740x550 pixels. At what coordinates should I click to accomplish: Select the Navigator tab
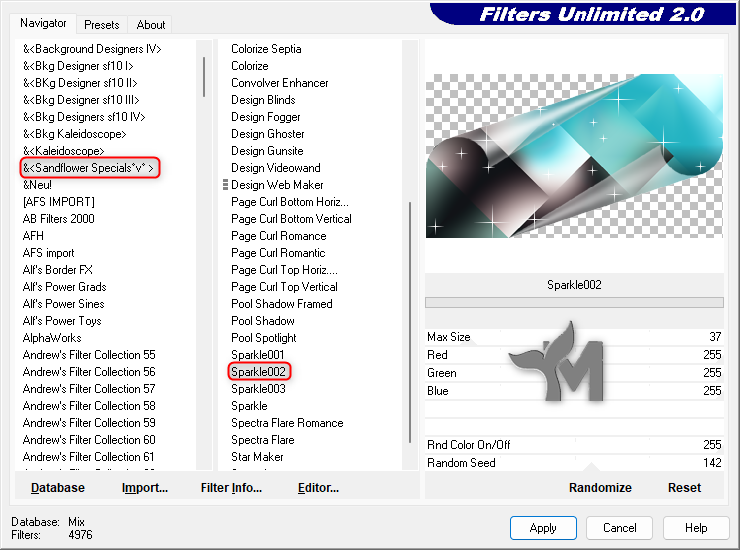point(43,23)
